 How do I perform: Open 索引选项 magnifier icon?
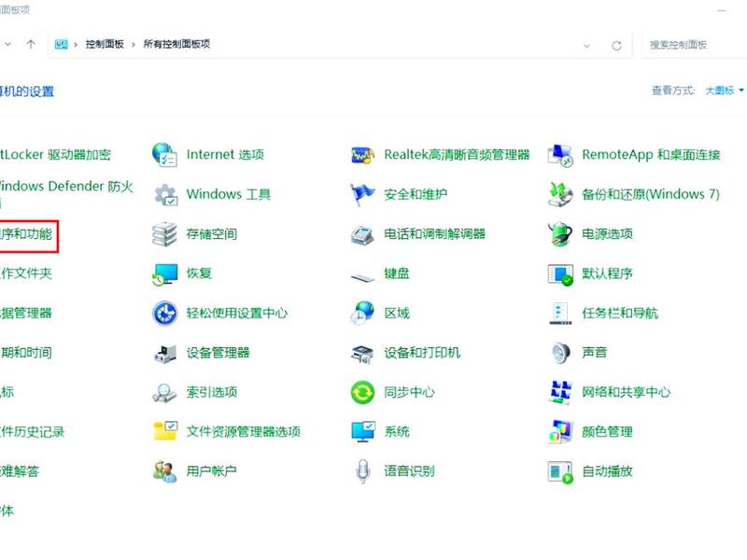164,393
